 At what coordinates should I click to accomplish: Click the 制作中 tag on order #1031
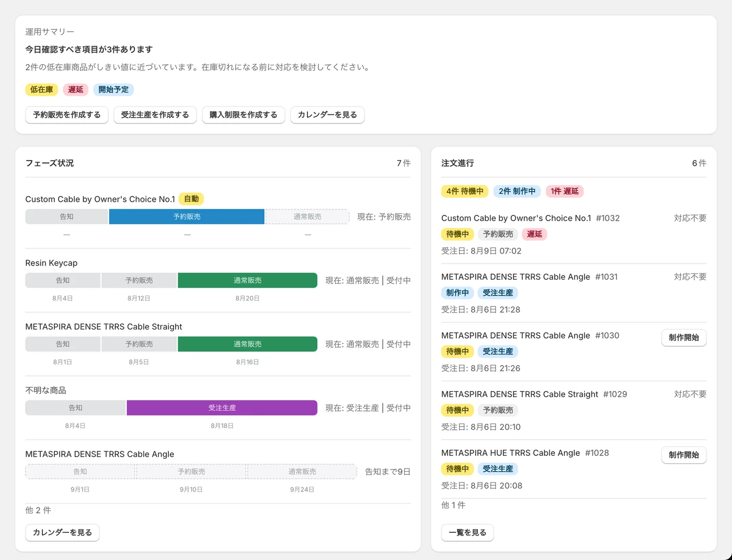pyautogui.click(x=458, y=293)
